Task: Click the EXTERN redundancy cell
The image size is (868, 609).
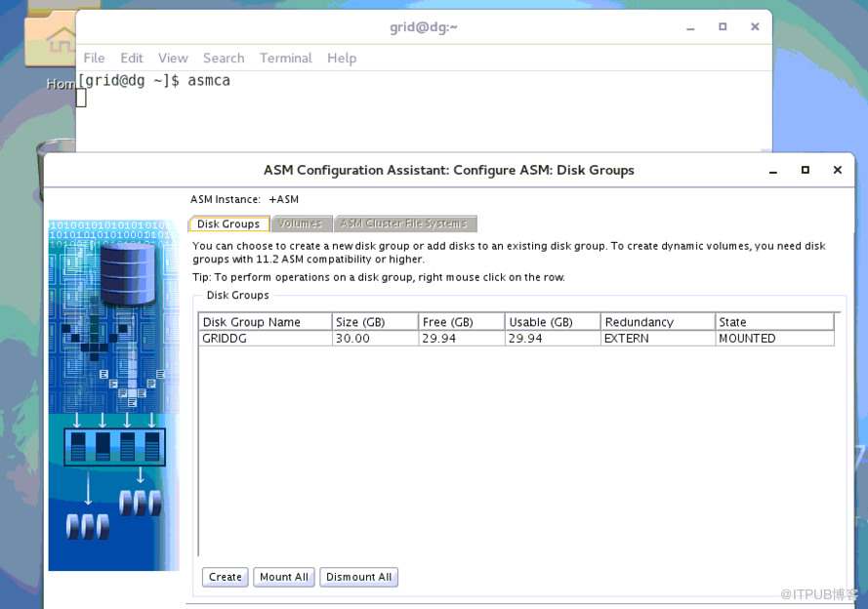Action: click(658, 339)
